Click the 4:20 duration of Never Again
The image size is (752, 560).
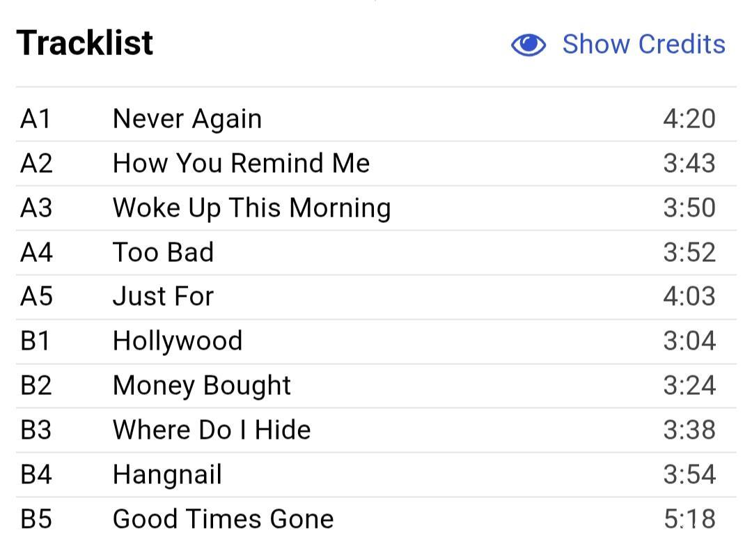click(x=689, y=119)
